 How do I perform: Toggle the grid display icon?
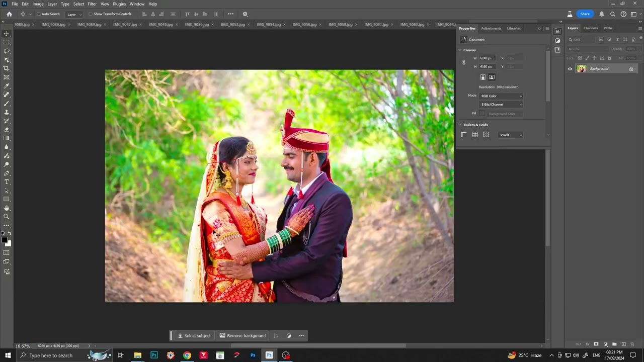(x=475, y=135)
